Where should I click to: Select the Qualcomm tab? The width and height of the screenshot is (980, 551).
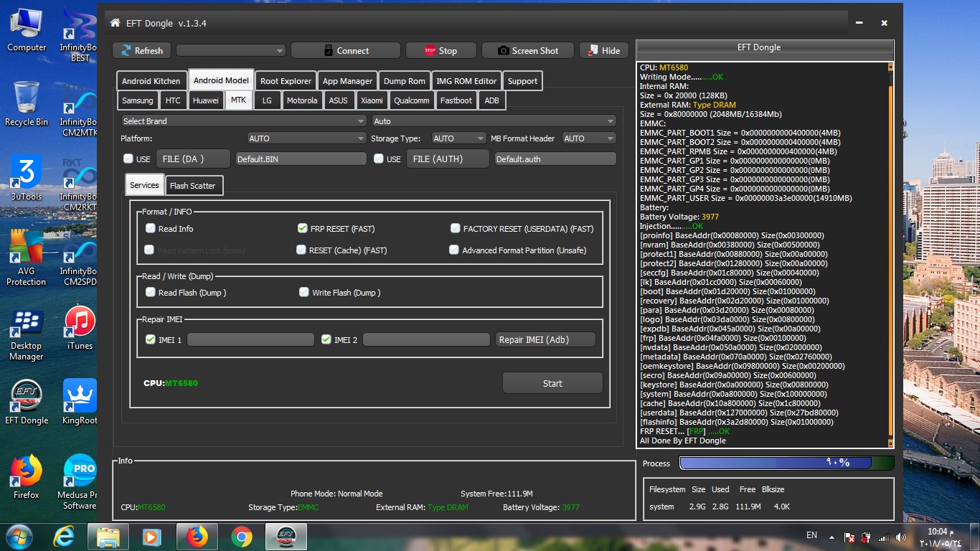point(412,100)
